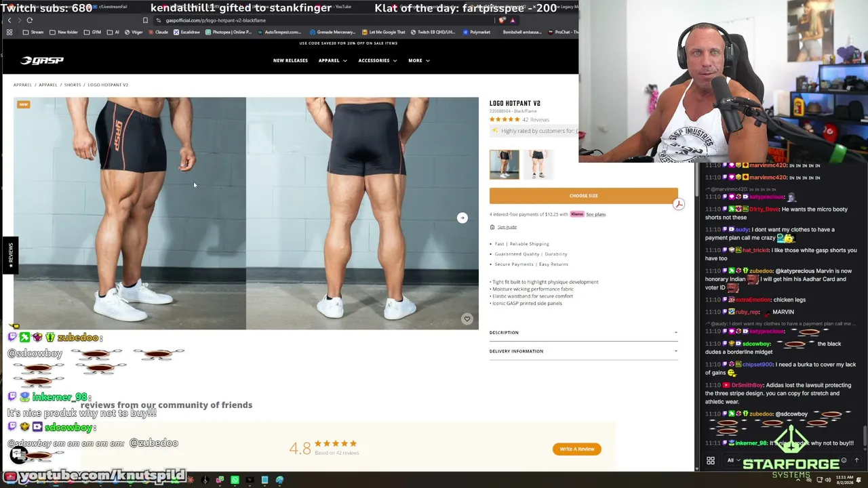This screenshot has height=488, width=868.
Task: Advance the product gallery with the next arrow
Action: pyautogui.click(x=462, y=218)
